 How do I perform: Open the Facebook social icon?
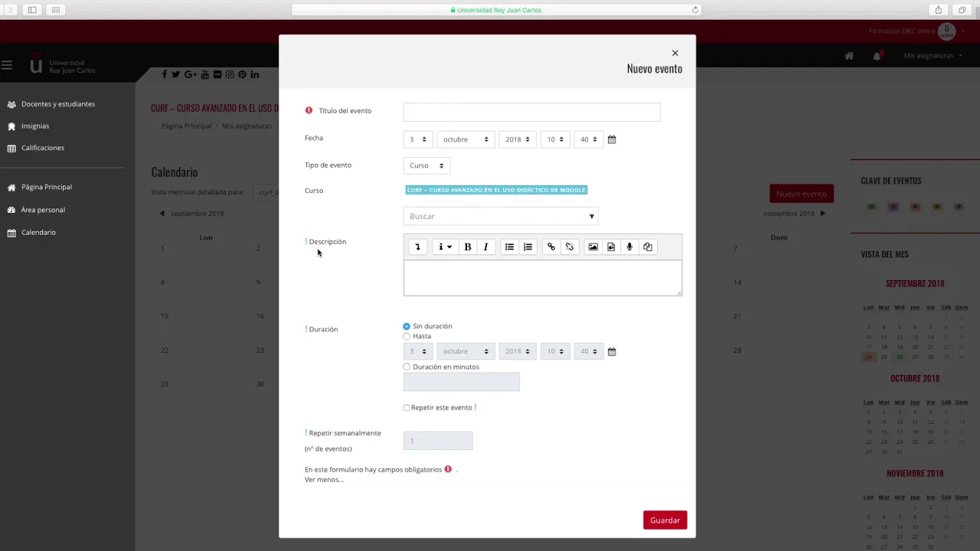[x=164, y=74]
